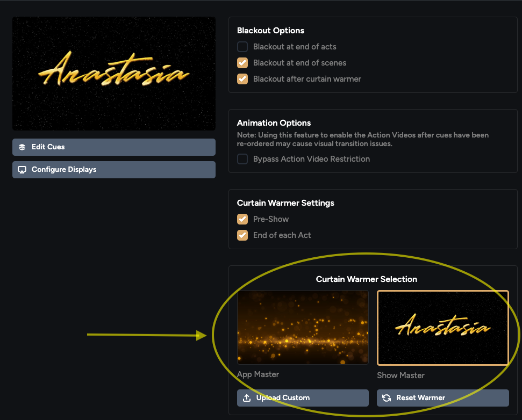Click Upload Custom button
Image resolution: width=522 pixels, height=420 pixels.
tap(303, 398)
